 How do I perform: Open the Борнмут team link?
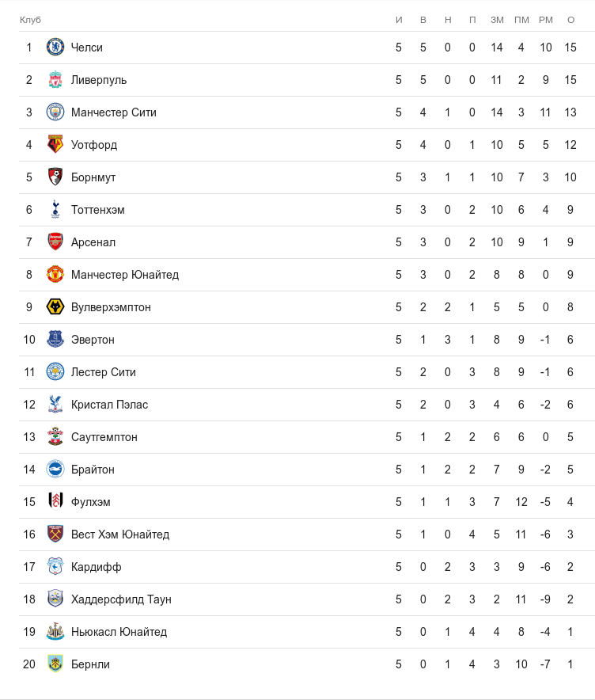(x=93, y=177)
